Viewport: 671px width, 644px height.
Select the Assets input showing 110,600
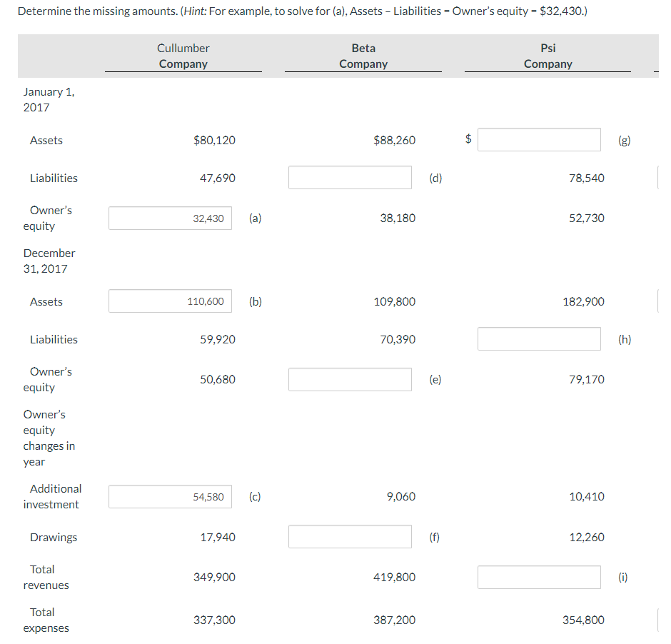(170, 301)
